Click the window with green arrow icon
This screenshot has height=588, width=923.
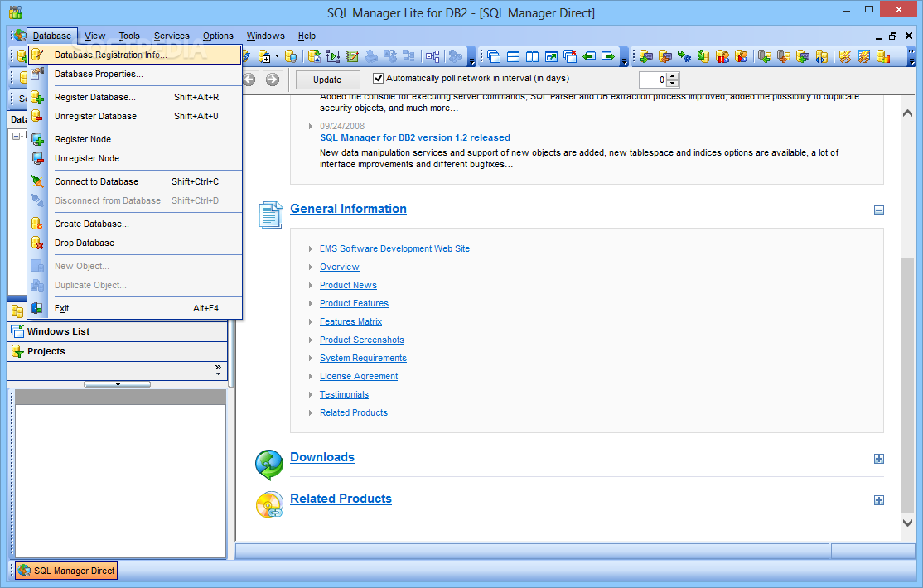[551, 56]
